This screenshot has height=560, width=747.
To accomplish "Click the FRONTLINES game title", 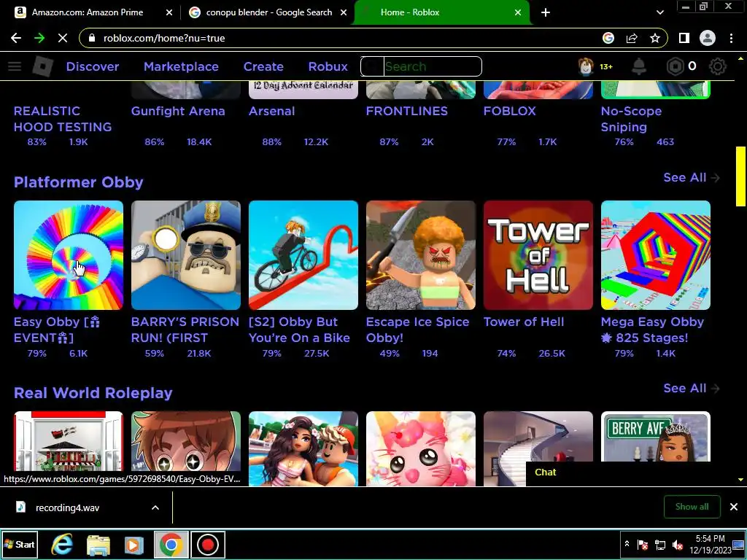I will (407, 112).
